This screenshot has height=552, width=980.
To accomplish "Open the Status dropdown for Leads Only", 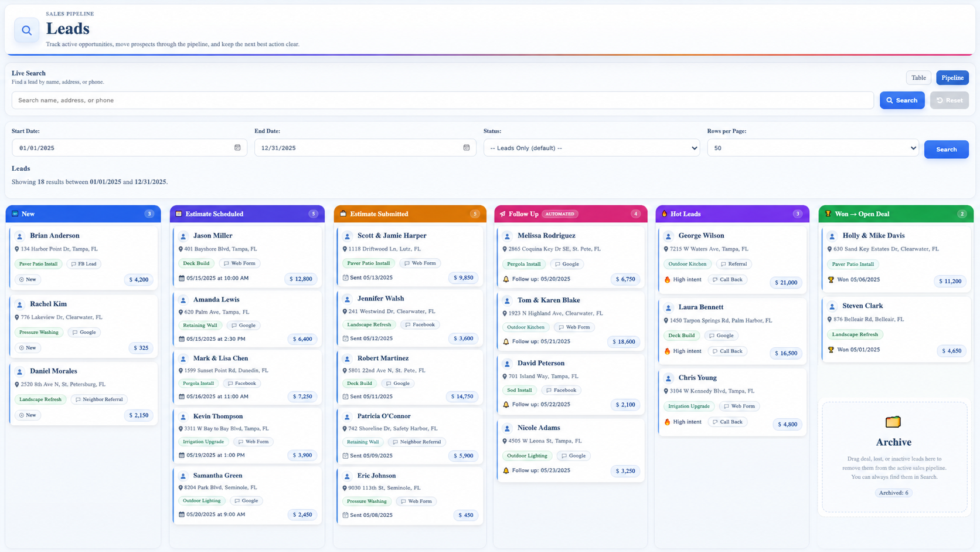I will click(x=591, y=148).
